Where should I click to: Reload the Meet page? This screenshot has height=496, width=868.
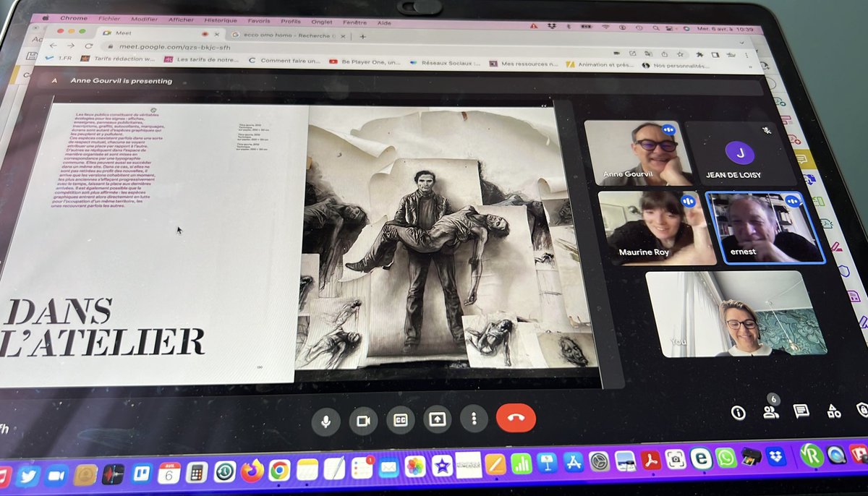click(88, 46)
